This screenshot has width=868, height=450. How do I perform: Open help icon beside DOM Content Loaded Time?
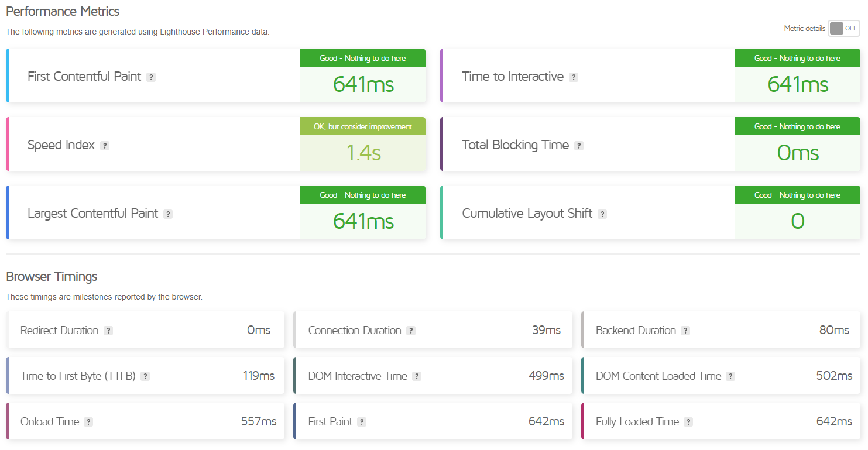coord(730,376)
